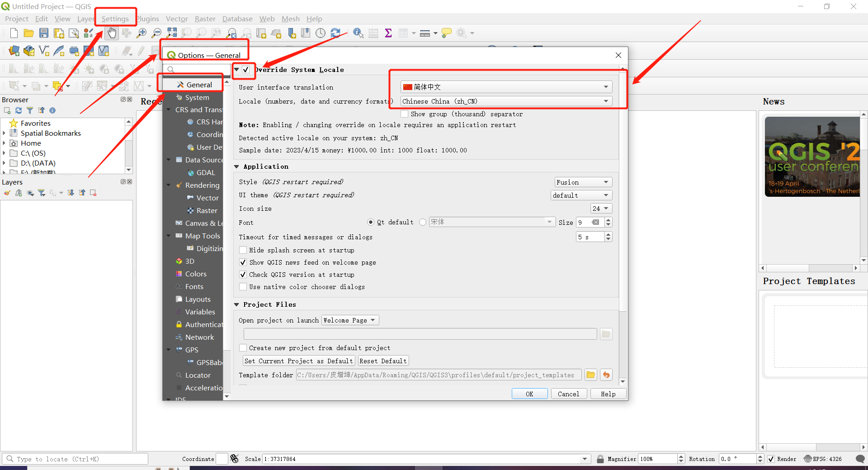Image resolution: width=868 pixels, height=470 pixels.
Task: Open the Data Source Manager icon
Action: pos(14,51)
